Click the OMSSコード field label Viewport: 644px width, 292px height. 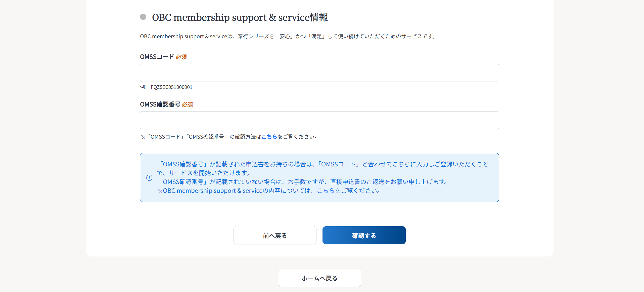157,57
